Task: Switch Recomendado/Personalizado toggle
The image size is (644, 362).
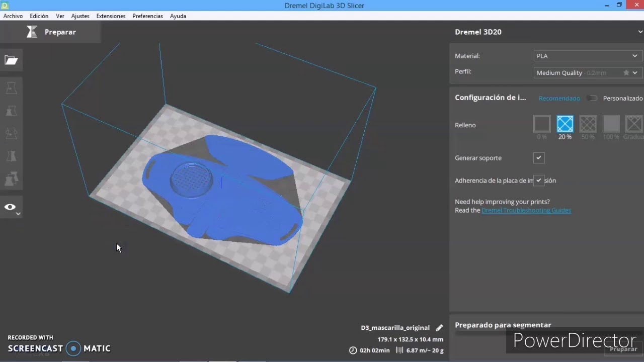Action: (x=592, y=98)
